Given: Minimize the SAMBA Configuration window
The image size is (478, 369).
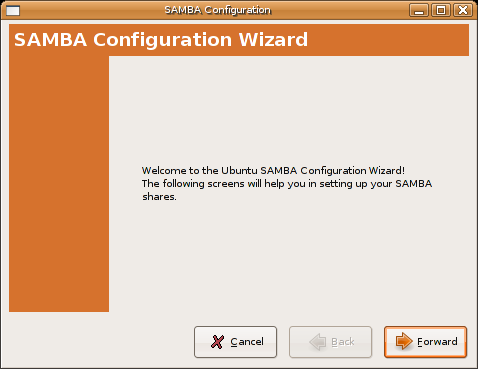Looking at the screenshot, I should [x=419, y=10].
